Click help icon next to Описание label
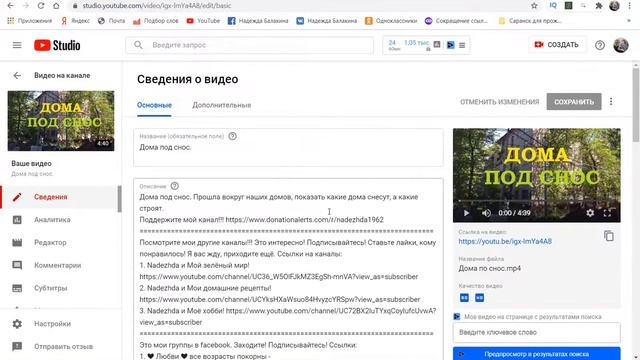The height and width of the screenshot is (360, 640). coord(175,186)
